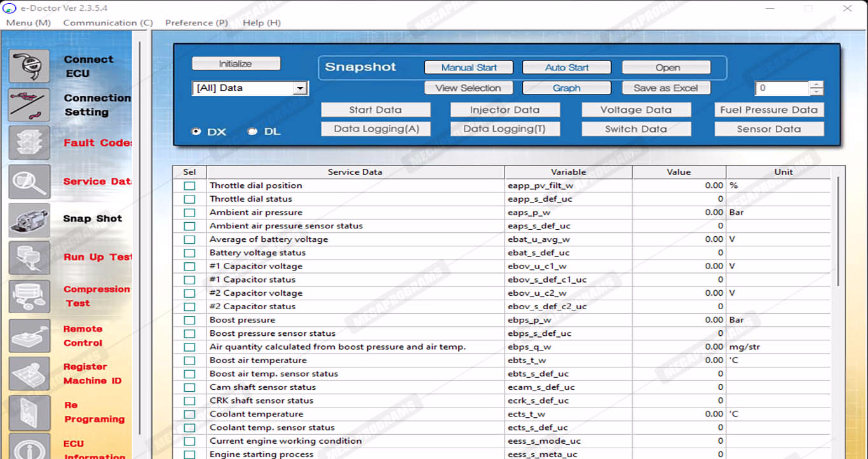
Task: Click the Register Machine ID icon
Action: (x=29, y=374)
